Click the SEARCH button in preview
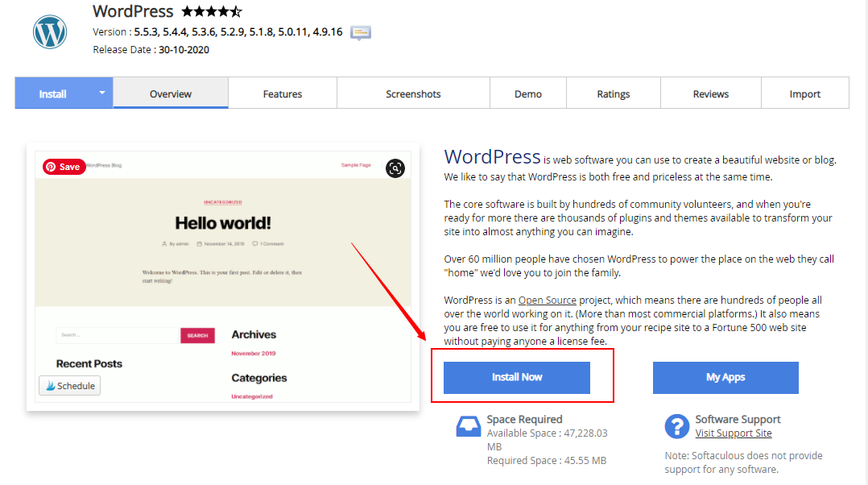The width and height of the screenshot is (868, 485). (197, 335)
